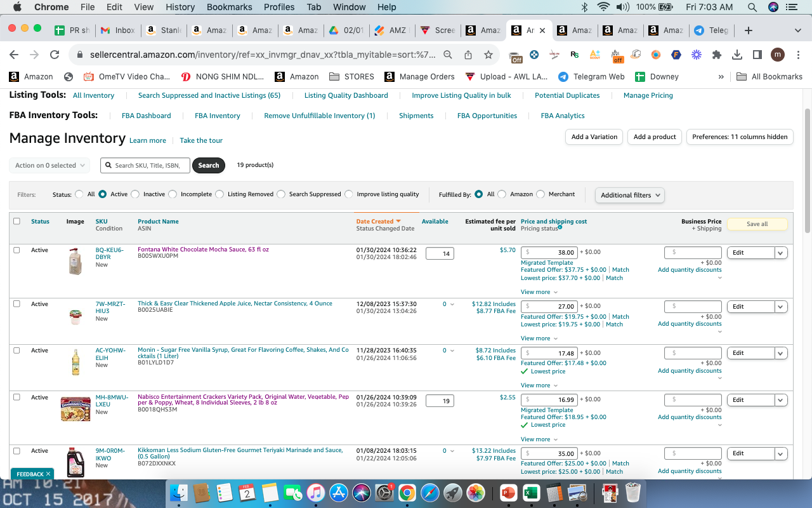Open PowerPoint from the Dock
812x508 pixels.
(509, 493)
